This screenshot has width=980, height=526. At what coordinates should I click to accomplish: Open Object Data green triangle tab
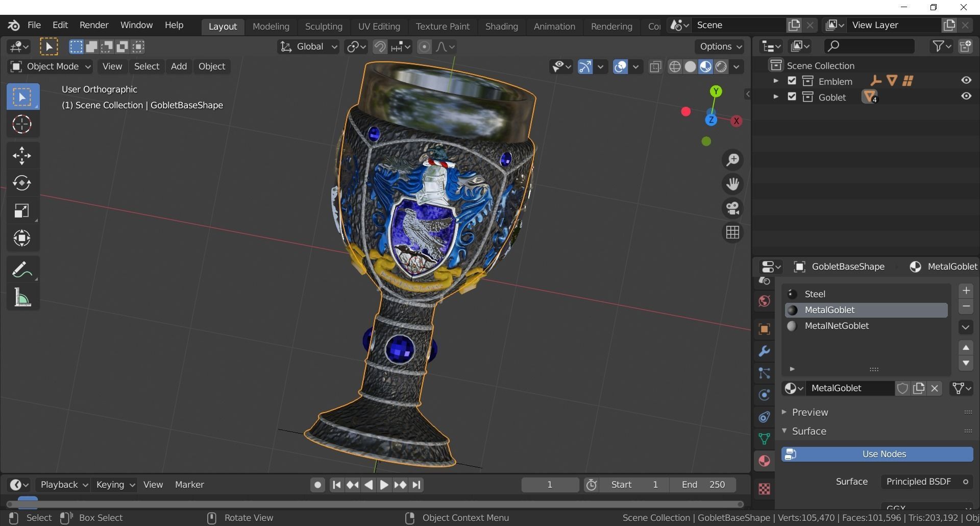[764, 439]
